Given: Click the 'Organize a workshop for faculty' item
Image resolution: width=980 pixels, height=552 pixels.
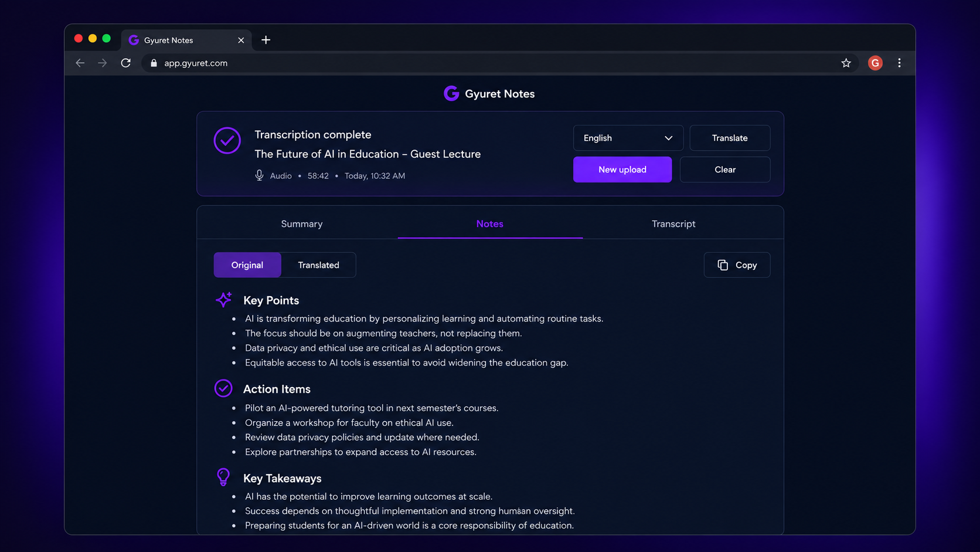Looking at the screenshot, I should [x=349, y=422].
